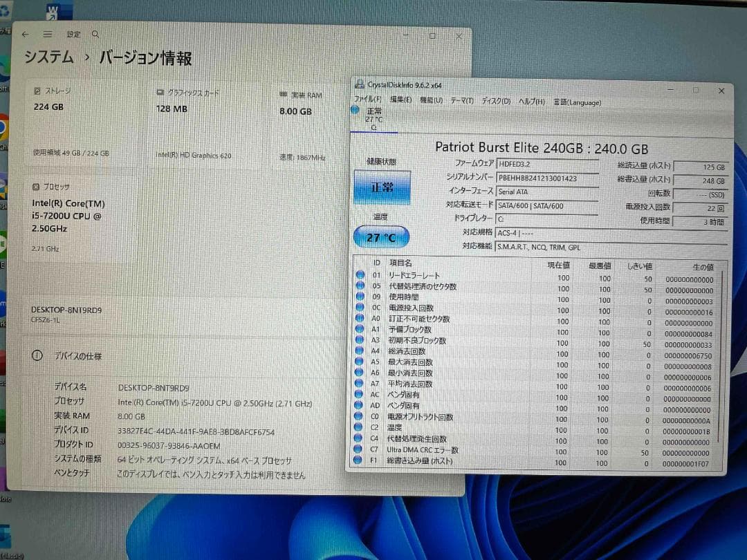The width and height of the screenshot is (747, 560).
Task: Click the info icon beside デバイスの仕様
Action: tap(36, 355)
